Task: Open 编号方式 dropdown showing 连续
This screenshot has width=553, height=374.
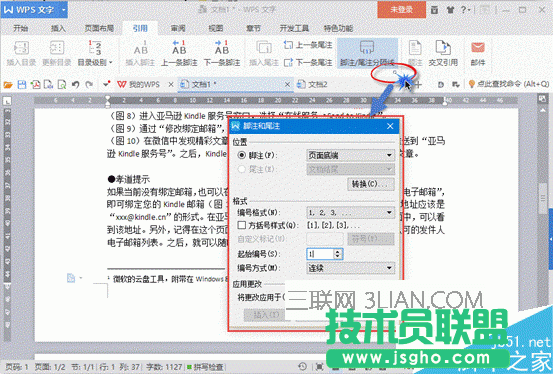Action: tap(351, 268)
